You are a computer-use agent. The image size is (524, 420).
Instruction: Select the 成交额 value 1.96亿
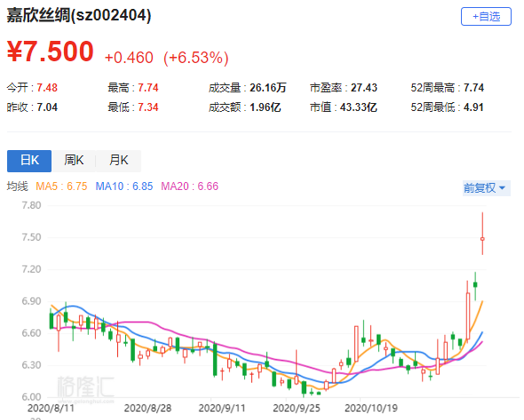[265, 107]
